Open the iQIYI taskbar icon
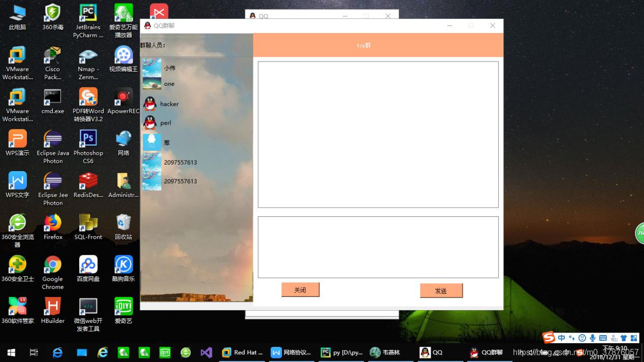 point(165,352)
